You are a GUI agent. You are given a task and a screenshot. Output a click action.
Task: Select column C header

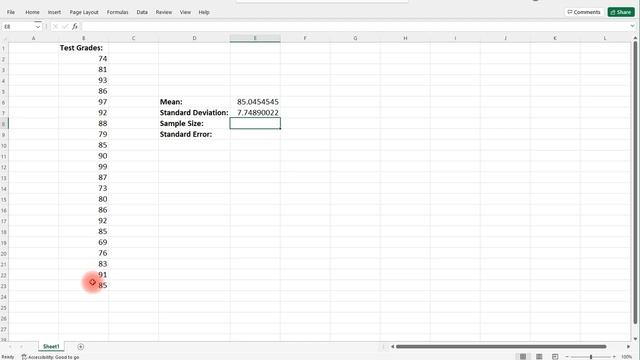click(133, 38)
